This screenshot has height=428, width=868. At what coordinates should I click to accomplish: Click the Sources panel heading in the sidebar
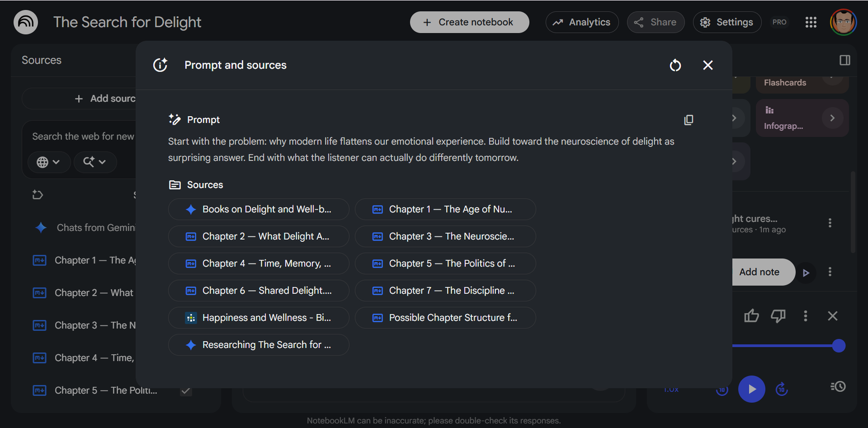42,60
